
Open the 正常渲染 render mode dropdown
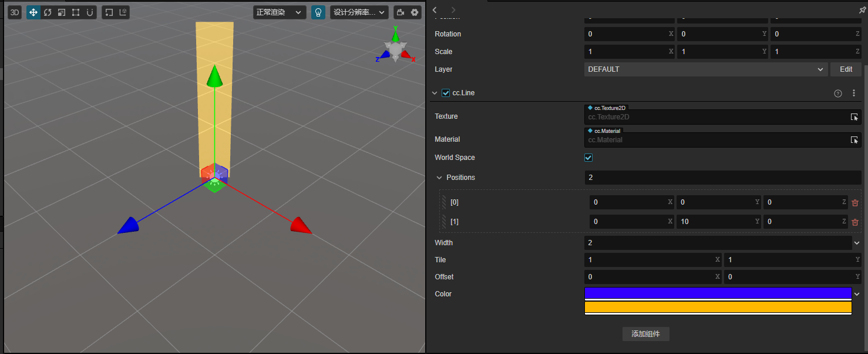[x=280, y=12]
